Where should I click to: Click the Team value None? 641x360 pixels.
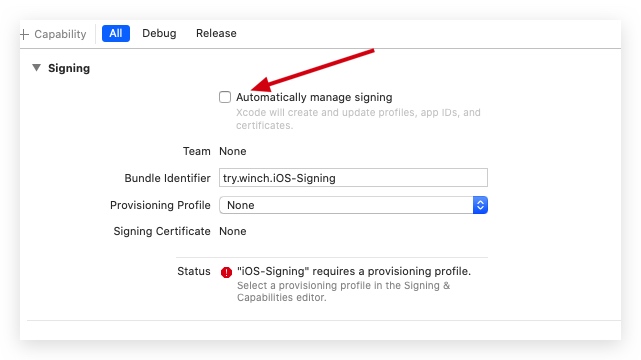click(x=233, y=151)
